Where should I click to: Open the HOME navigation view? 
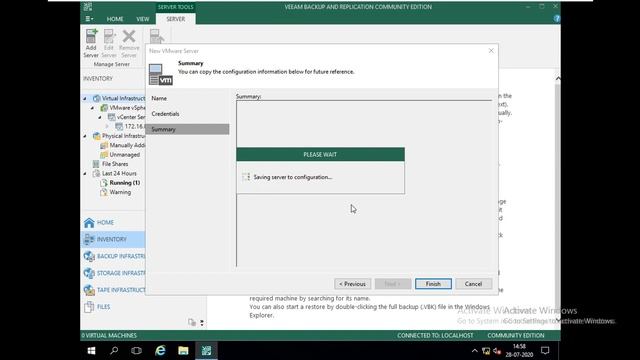coord(113,222)
